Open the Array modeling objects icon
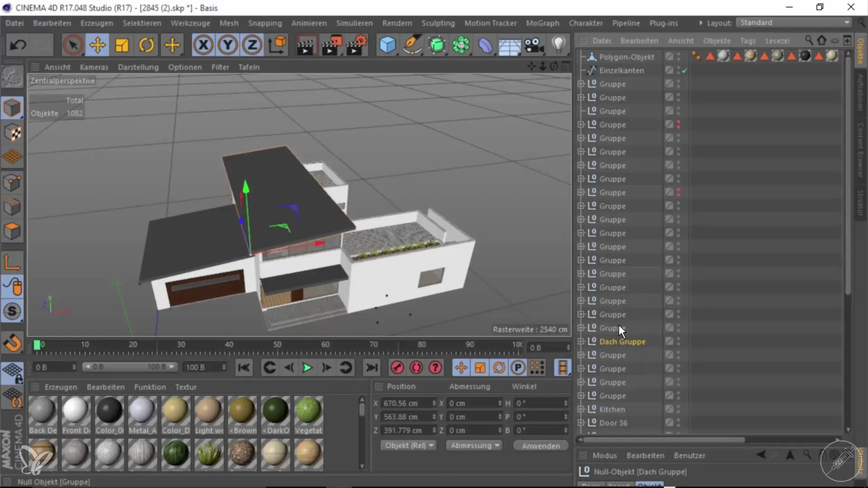Image resolution: width=868 pixels, height=488 pixels. coord(461,45)
